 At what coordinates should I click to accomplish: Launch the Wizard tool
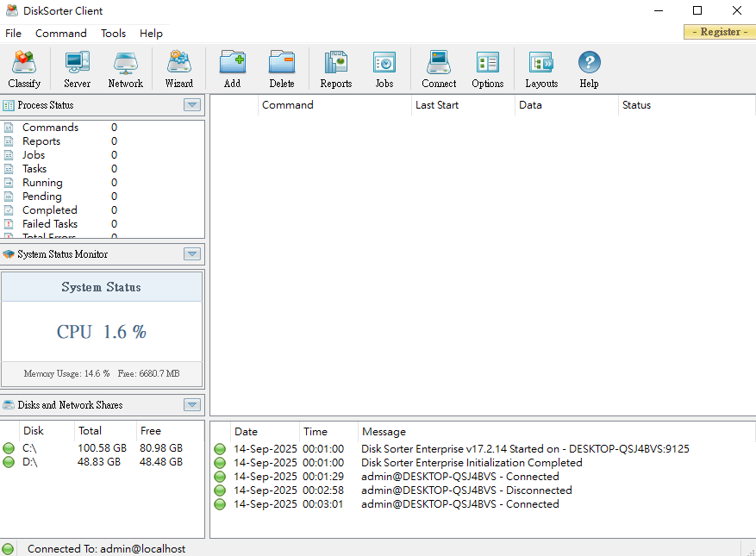[x=179, y=70]
